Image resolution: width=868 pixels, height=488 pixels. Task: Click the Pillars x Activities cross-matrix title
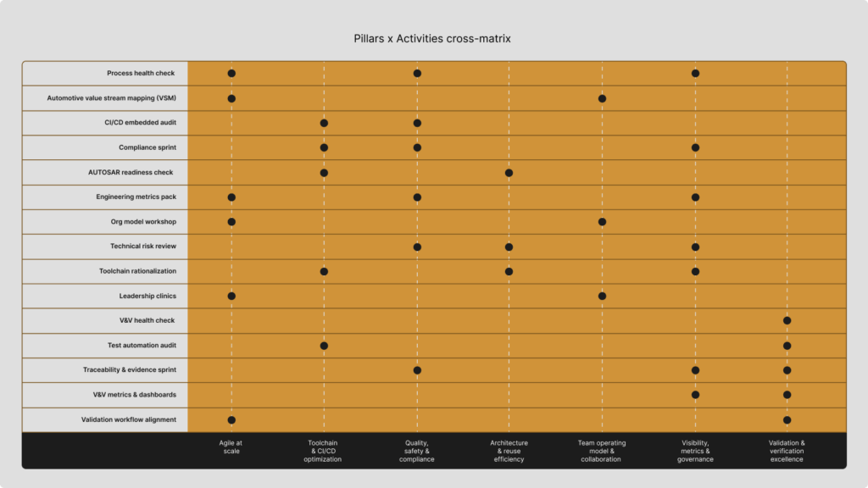pos(432,39)
